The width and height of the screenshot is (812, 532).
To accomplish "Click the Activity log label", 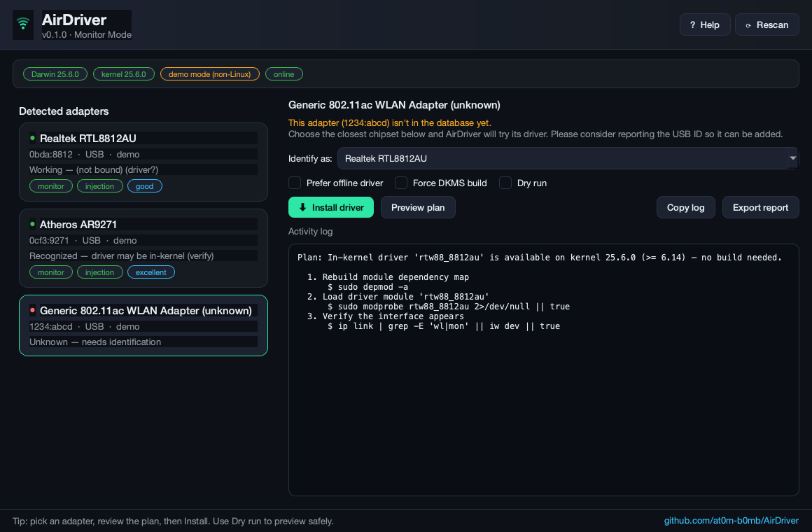I will click(x=310, y=232).
